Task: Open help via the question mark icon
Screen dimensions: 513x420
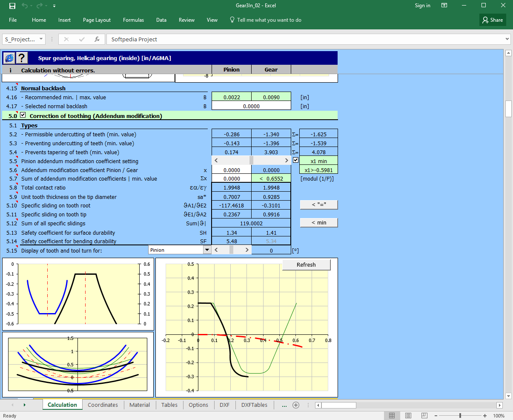Action: coord(21,58)
